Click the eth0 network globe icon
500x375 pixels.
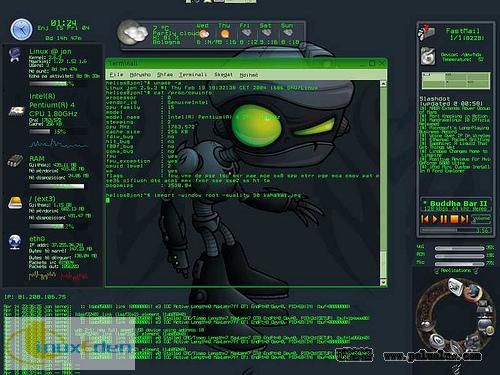[x=15, y=242]
